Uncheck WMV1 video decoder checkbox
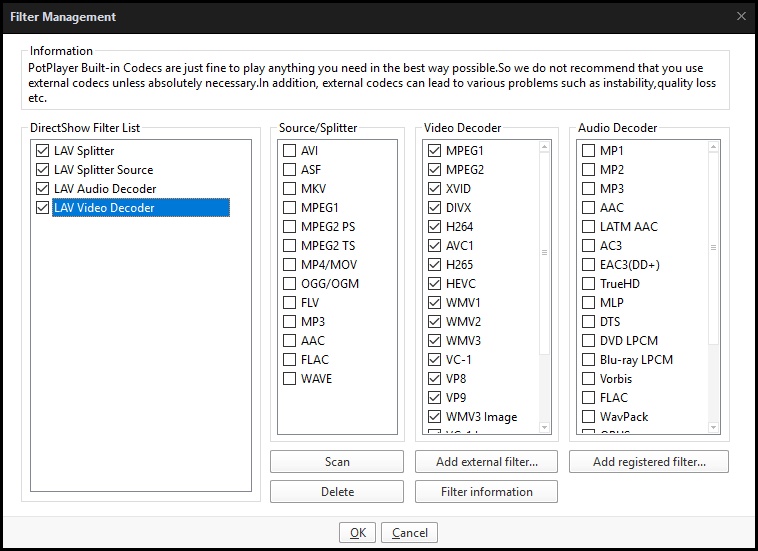This screenshot has height=551, width=758. coord(435,303)
